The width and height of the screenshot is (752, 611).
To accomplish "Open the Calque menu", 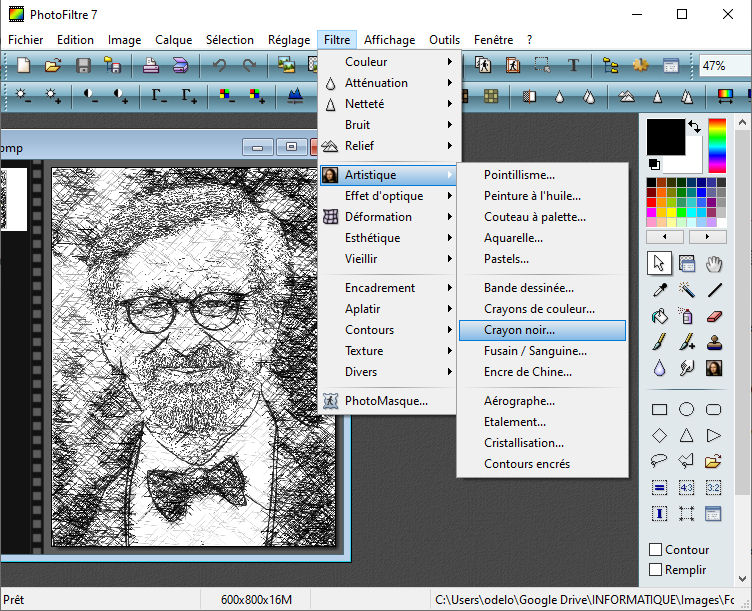I will coord(174,40).
